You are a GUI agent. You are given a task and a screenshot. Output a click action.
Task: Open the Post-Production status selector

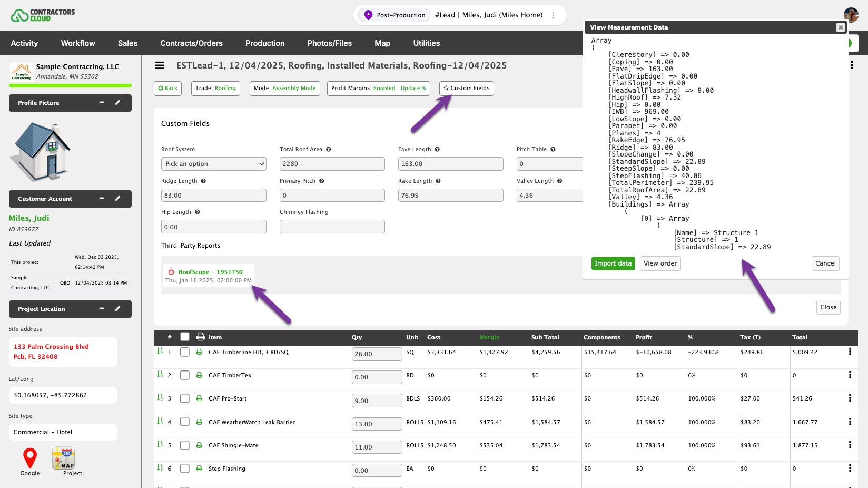[x=394, y=15]
